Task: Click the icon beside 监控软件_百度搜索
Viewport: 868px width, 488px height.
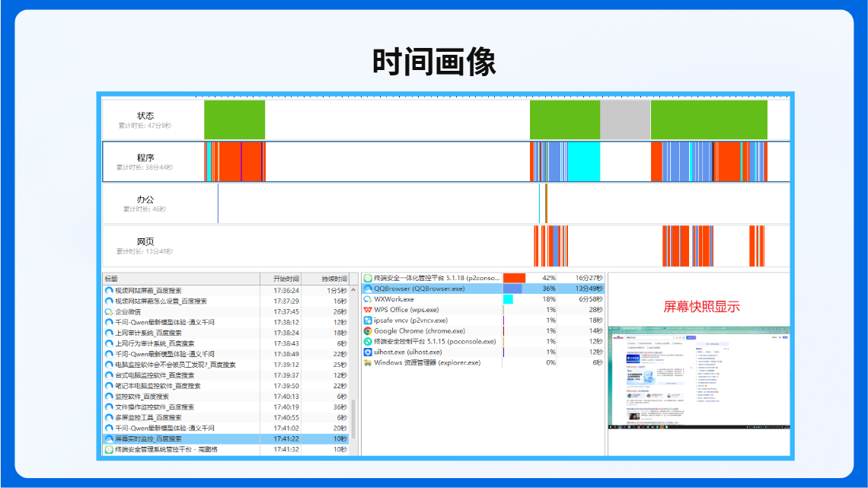Action: pos(109,396)
